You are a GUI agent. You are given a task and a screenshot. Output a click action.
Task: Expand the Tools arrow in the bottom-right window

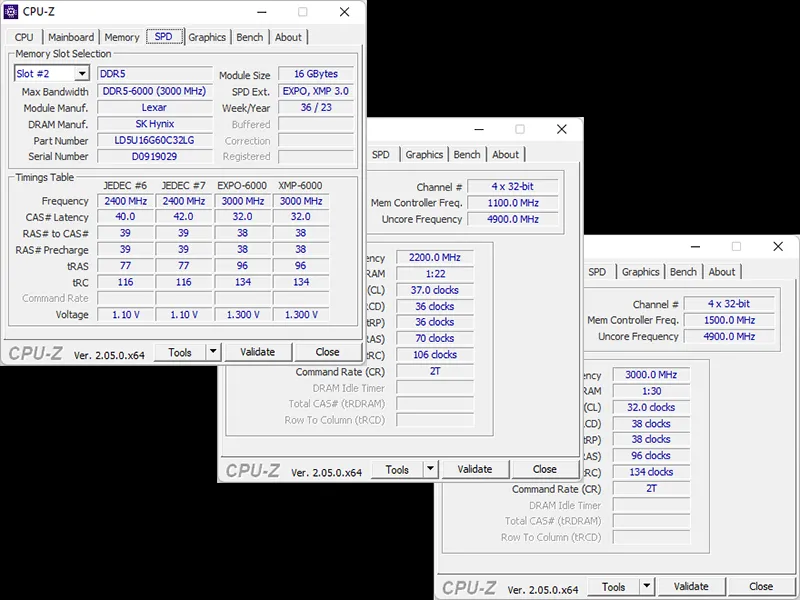[646, 586]
